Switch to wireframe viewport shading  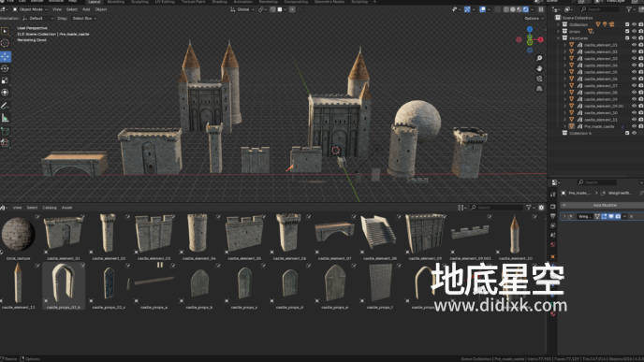pyautogui.click(x=506, y=9)
